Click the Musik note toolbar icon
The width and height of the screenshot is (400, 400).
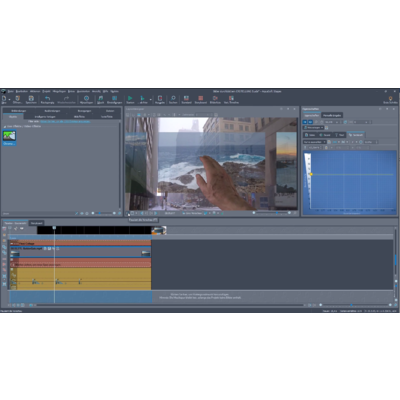tap(100, 98)
